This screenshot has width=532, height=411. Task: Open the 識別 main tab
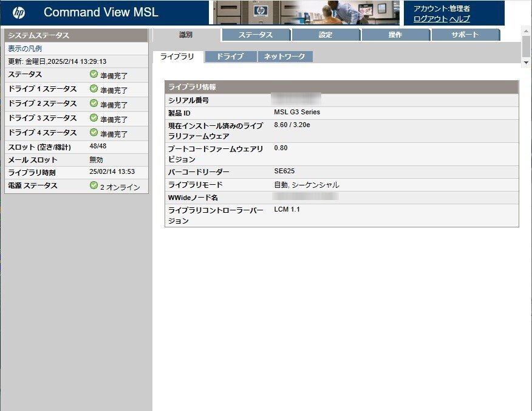coord(186,35)
